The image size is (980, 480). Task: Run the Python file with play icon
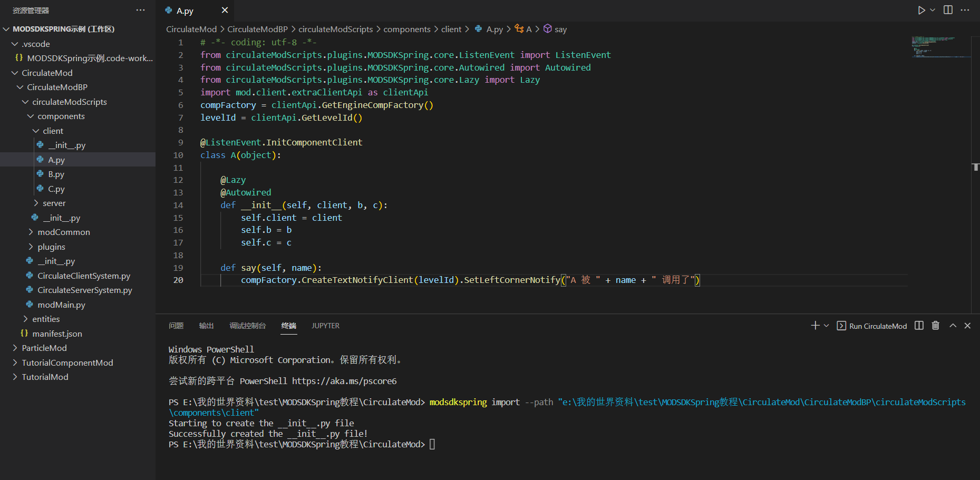[921, 11]
